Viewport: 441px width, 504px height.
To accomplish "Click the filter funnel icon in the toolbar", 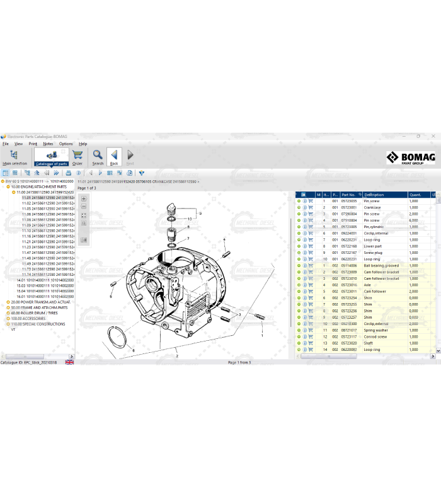I will [x=141, y=173].
